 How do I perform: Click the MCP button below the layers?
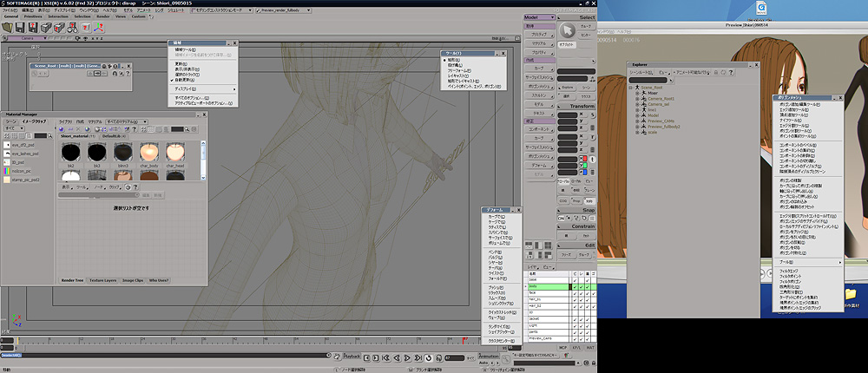563,348
